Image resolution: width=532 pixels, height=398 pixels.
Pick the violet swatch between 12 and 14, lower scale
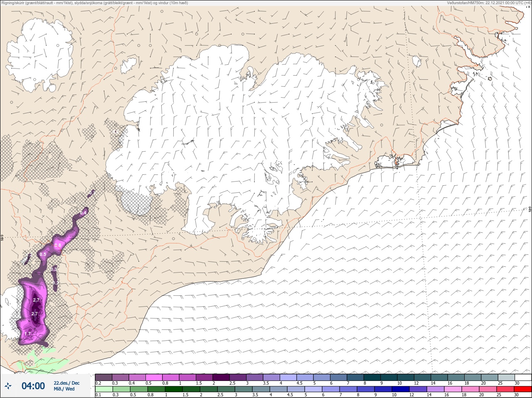418,389
